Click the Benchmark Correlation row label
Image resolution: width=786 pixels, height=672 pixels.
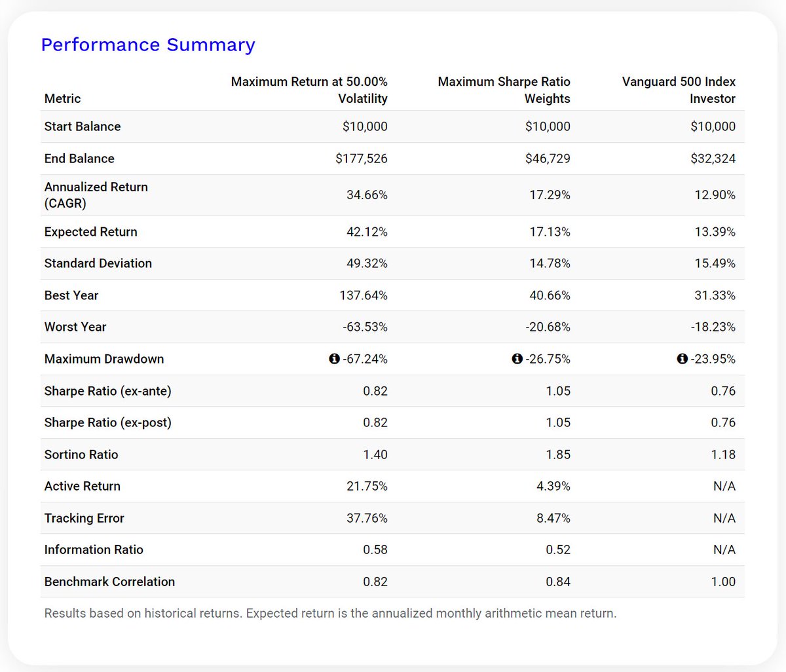[110, 582]
